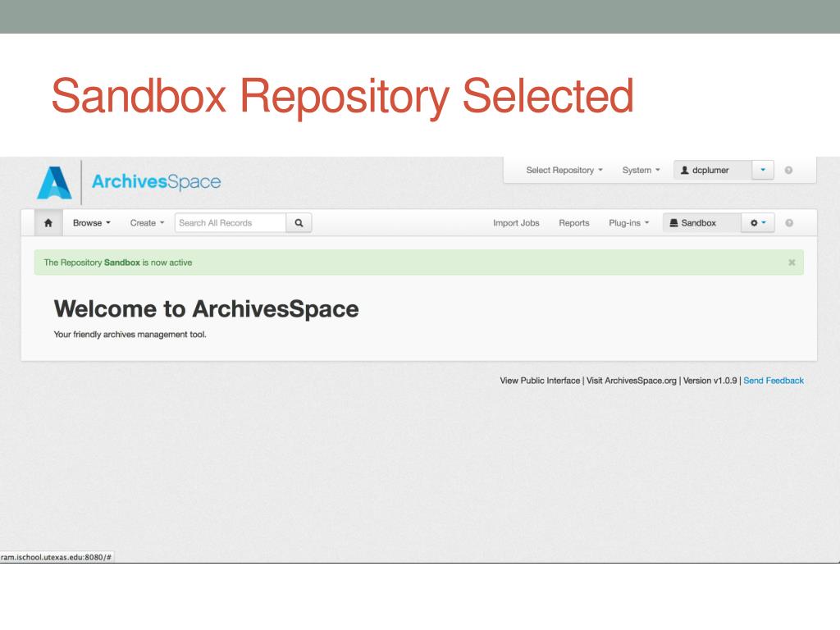Click the Version v1.0.9 text
This screenshot has height=630, width=840.
(710, 381)
